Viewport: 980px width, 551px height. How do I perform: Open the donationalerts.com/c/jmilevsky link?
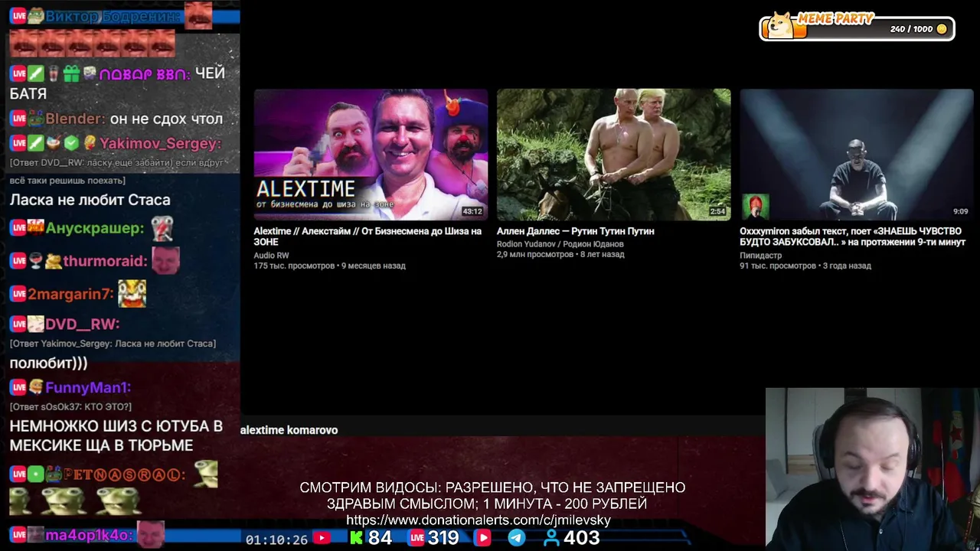click(x=479, y=520)
